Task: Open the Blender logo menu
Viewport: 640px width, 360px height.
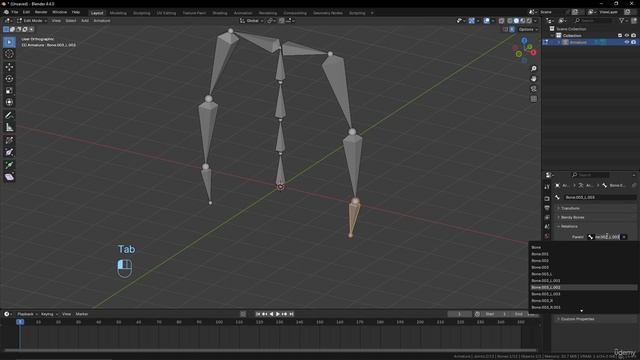Action: (6, 12)
